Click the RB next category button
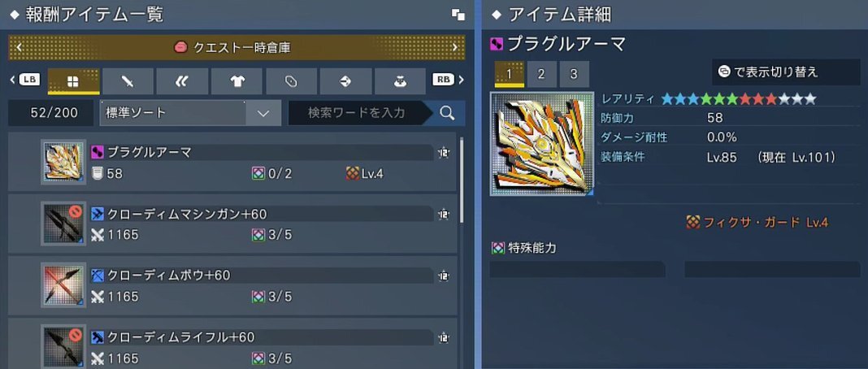 (x=447, y=80)
